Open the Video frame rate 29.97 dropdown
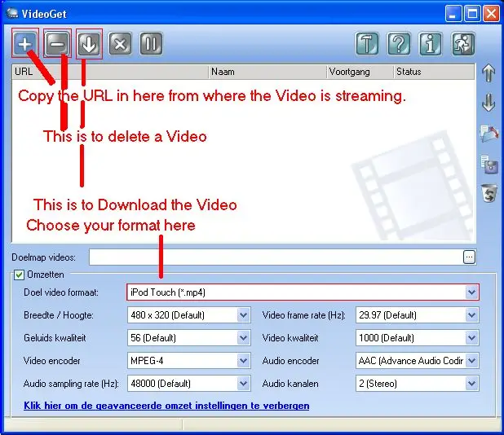The height and width of the screenshot is (435, 504). click(471, 315)
